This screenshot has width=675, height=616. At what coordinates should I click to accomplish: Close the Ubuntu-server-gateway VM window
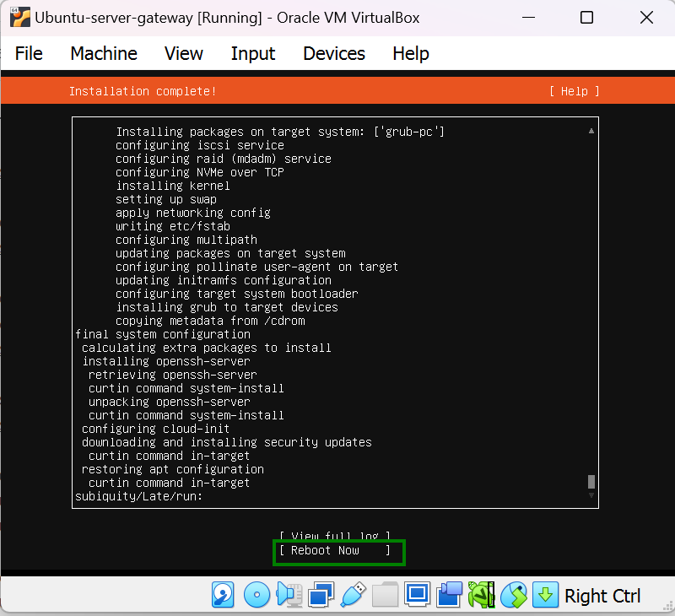646,18
